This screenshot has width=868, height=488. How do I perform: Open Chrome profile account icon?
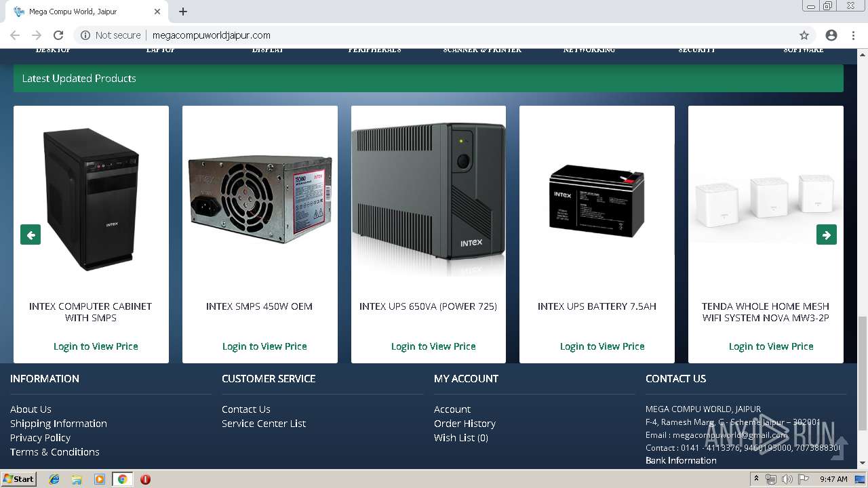point(831,35)
